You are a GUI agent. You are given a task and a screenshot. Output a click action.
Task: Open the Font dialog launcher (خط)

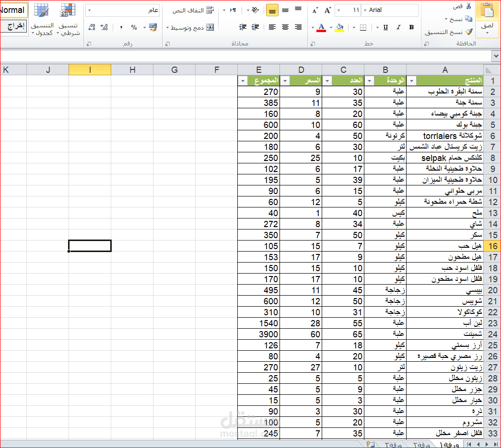(x=313, y=44)
